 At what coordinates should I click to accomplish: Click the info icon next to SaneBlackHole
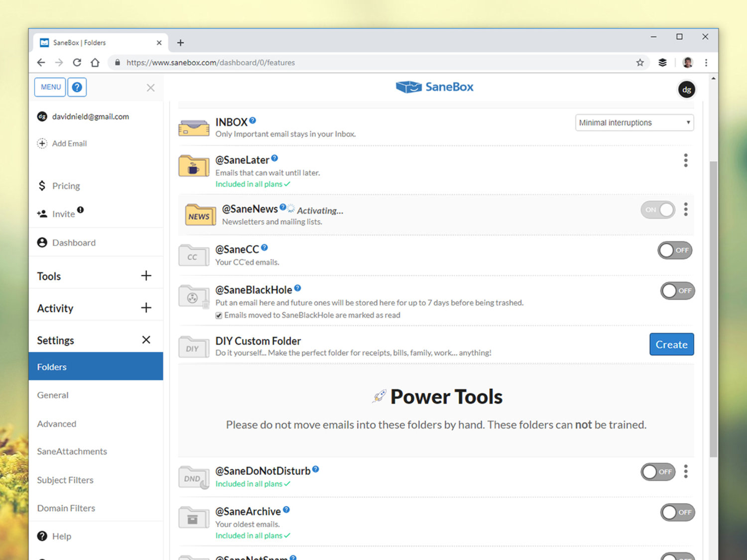pyautogui.click(x=297, y=288)
